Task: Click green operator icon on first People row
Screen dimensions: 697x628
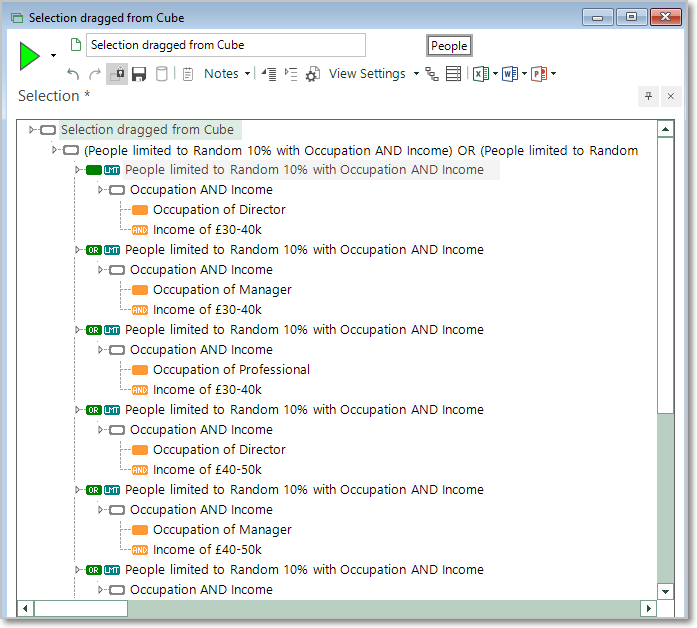Action: coord(94,170)
